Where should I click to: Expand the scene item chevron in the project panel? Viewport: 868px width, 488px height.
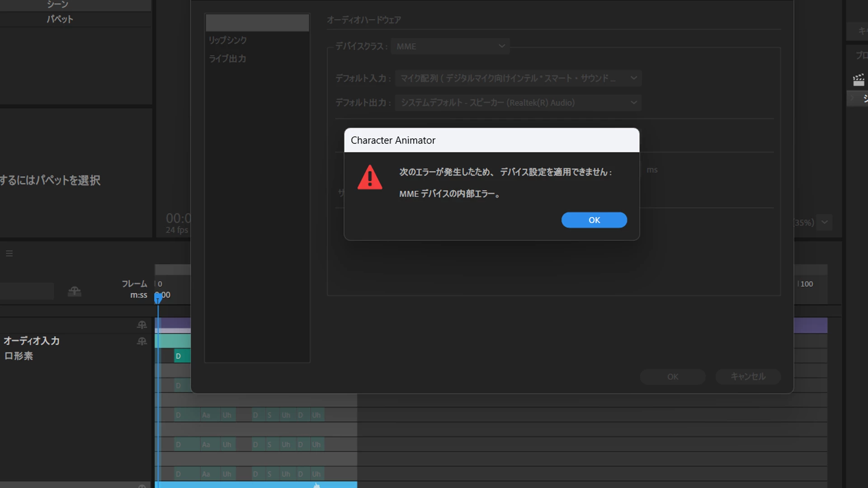(x=852, y=98)
